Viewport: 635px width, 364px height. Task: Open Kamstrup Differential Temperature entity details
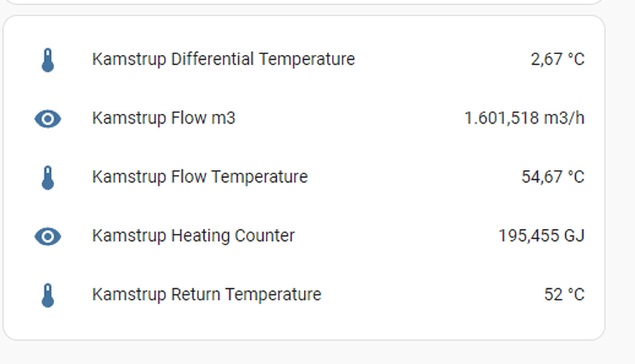click(x=224, y=59)
